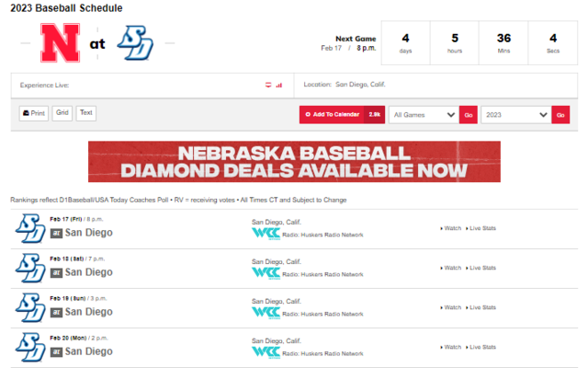Click Add To Calendar button
This screenshot has height=368, width=588.
(x=342, y=114)
